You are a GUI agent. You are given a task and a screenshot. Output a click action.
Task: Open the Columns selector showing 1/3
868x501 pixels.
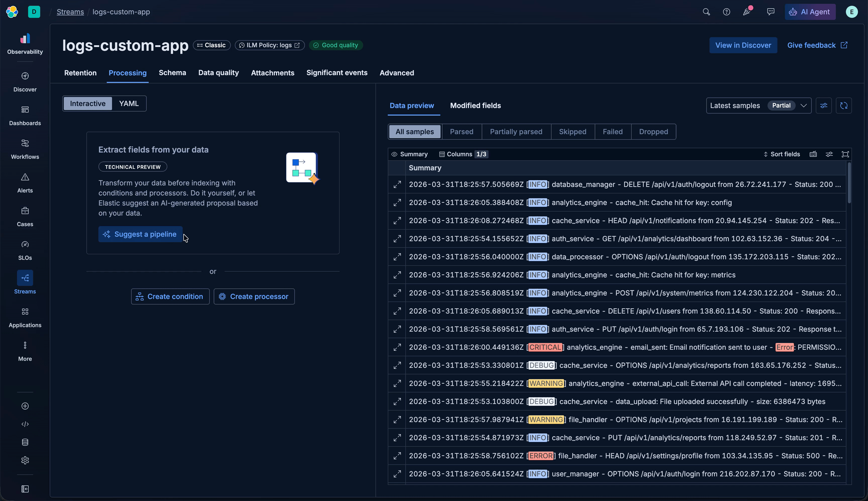point(463,154)
